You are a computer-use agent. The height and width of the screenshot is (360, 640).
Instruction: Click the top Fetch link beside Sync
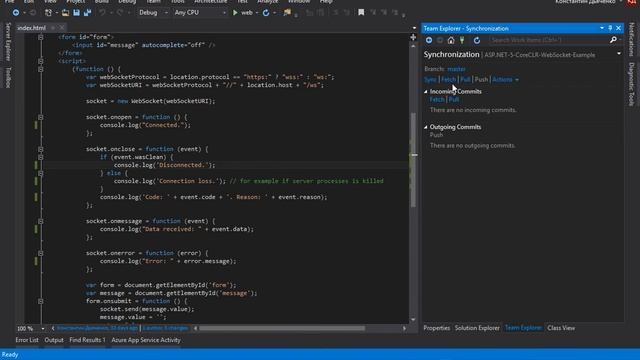coord(448,80)
